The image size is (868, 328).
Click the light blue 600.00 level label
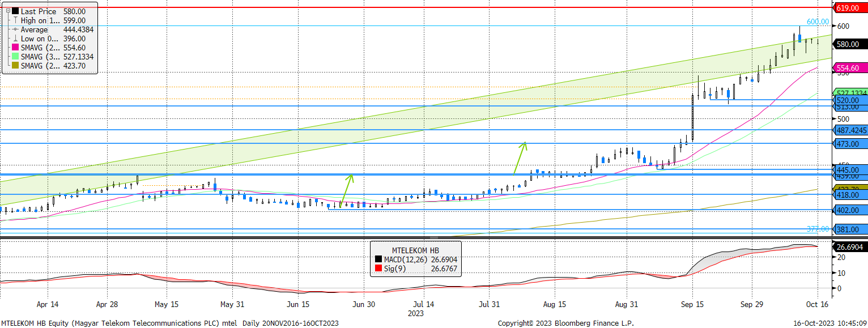pyautogui.click(x=818, y=22)
